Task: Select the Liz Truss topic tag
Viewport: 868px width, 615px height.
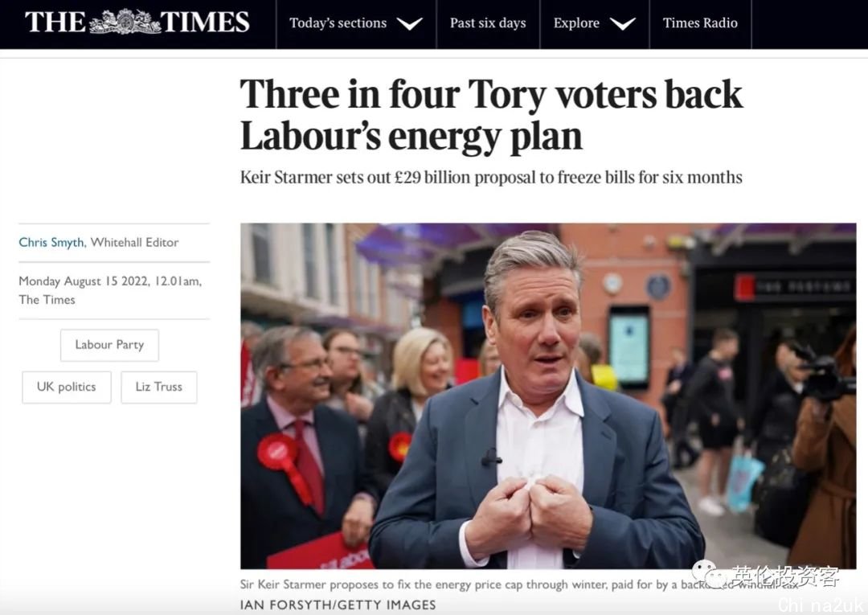Action: [159, 387]
